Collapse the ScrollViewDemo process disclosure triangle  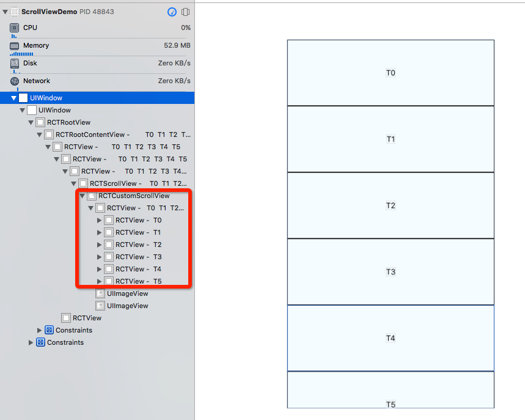coord(5,12)
